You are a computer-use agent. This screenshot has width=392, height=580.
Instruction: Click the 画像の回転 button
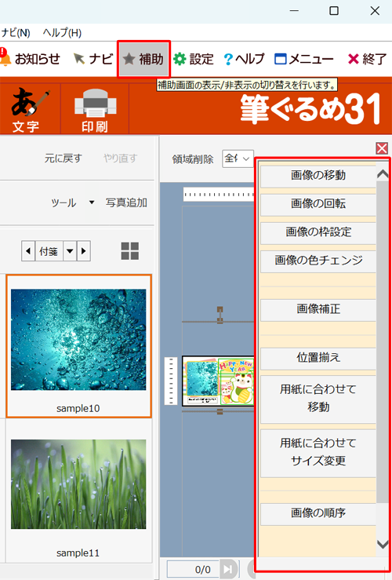[x=318, y=204]
